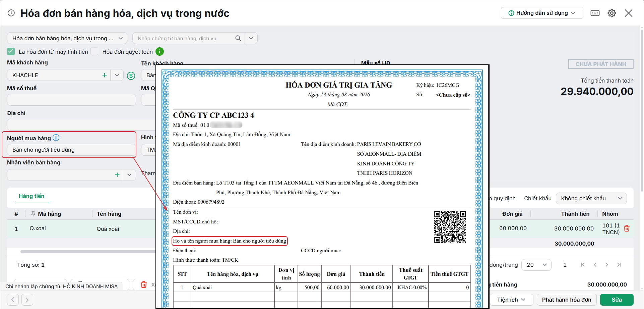Image resolution: width=644 pixels, height=309 pixels.
Task: Select the Hàng tiền tab
Action: point(31,196)
